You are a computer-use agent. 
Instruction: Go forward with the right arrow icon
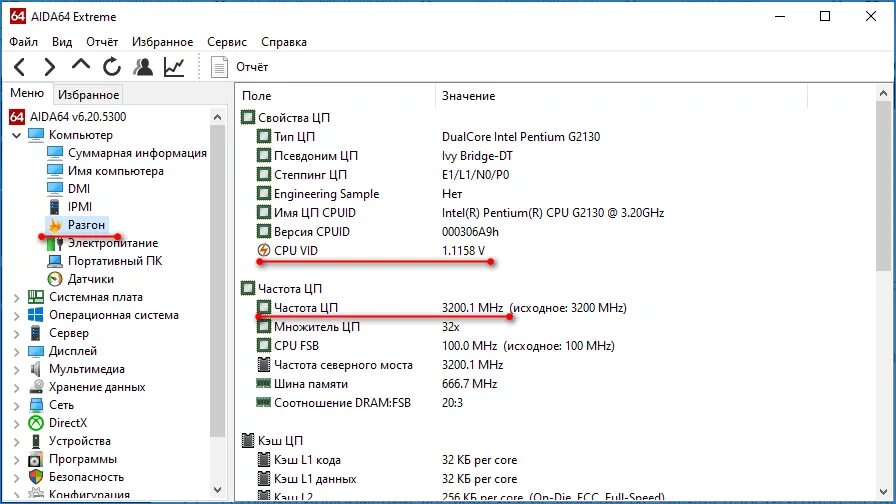tap(50, 67)
